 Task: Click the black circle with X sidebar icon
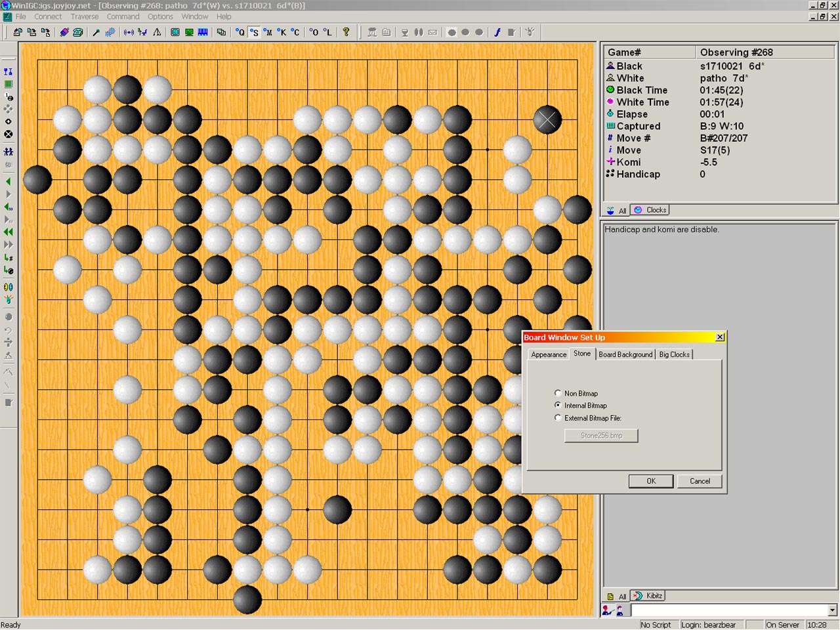(9, 134)
